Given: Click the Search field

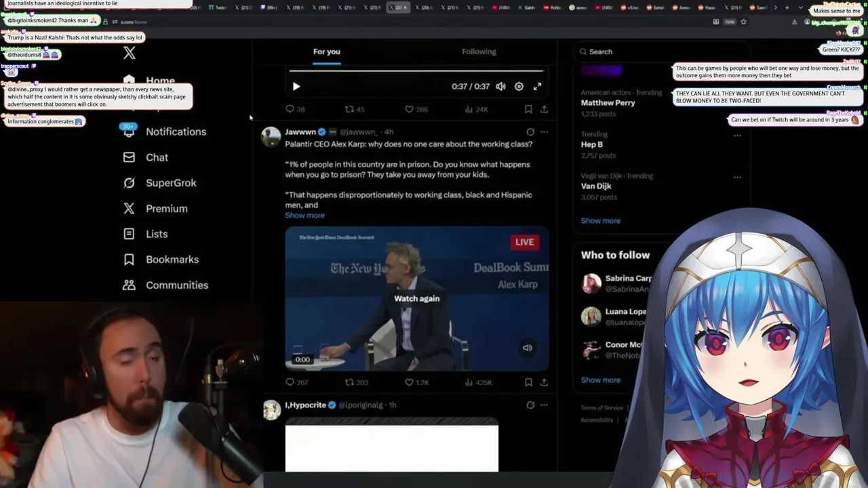Looking at the screenshot, I should pyautogui.click(x=661, y=52).
